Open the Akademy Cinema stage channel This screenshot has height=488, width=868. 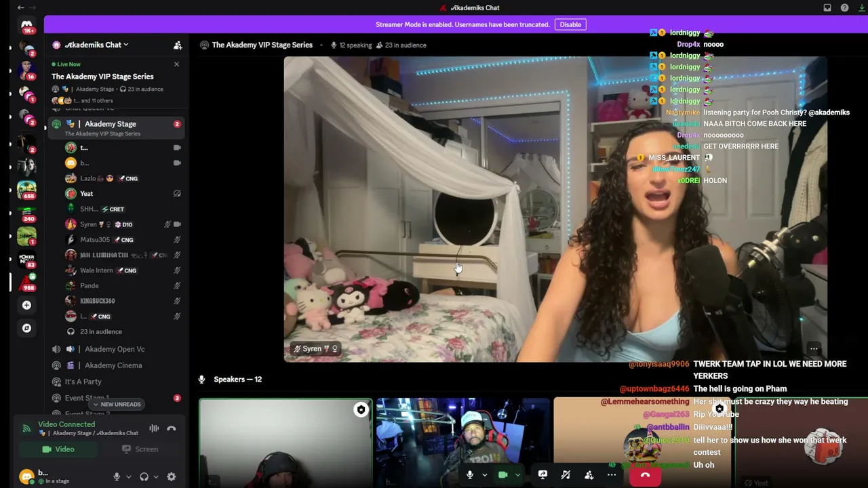[114, 365]
